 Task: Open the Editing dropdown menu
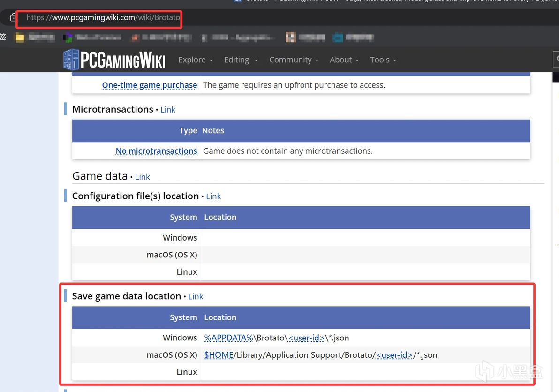click(241, 60)
